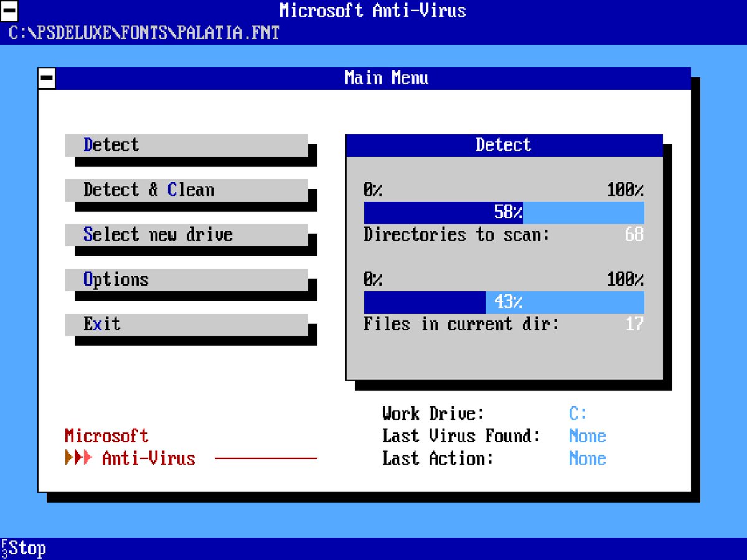Click the directories progress bar at 58%
The height and width of the screenshot is (560, 747).
point(504,212)
